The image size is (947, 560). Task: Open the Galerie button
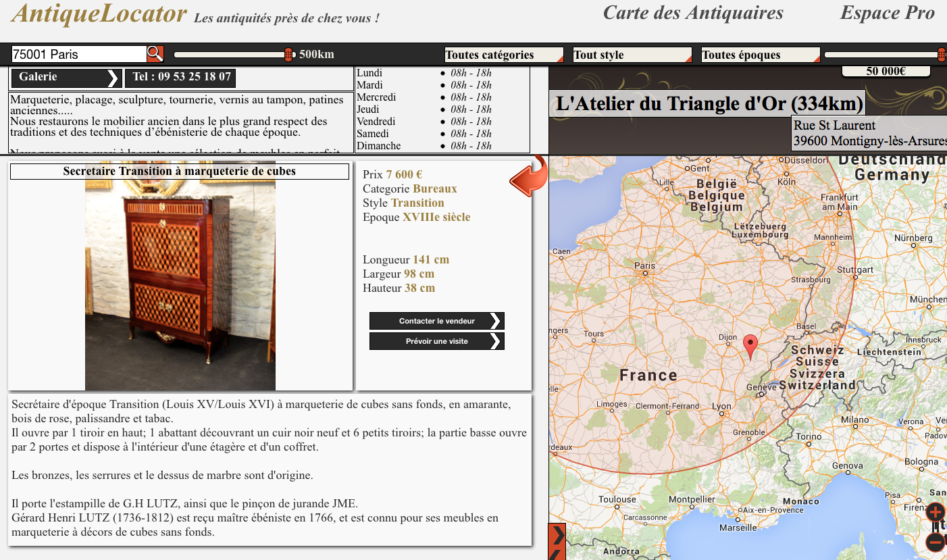pos(66,78)
